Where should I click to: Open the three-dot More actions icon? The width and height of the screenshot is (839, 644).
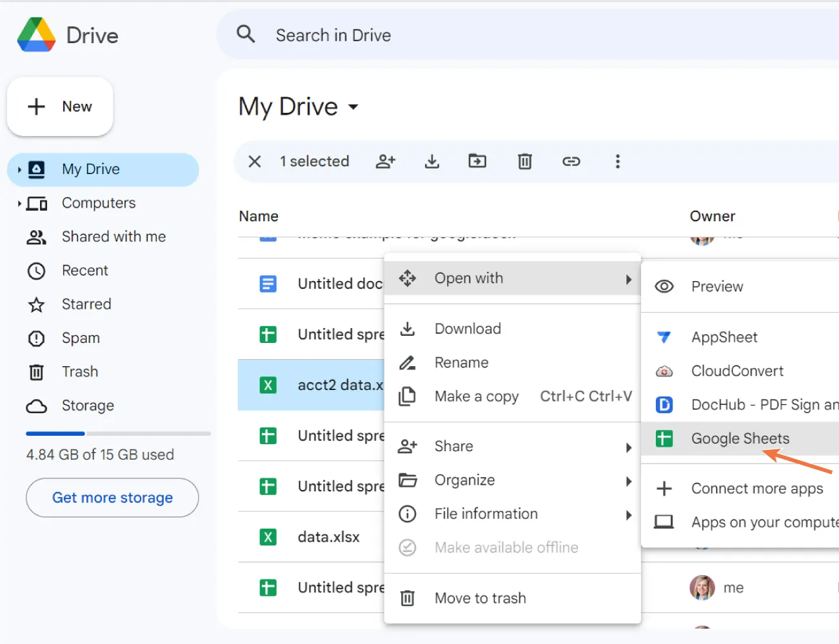618,161
